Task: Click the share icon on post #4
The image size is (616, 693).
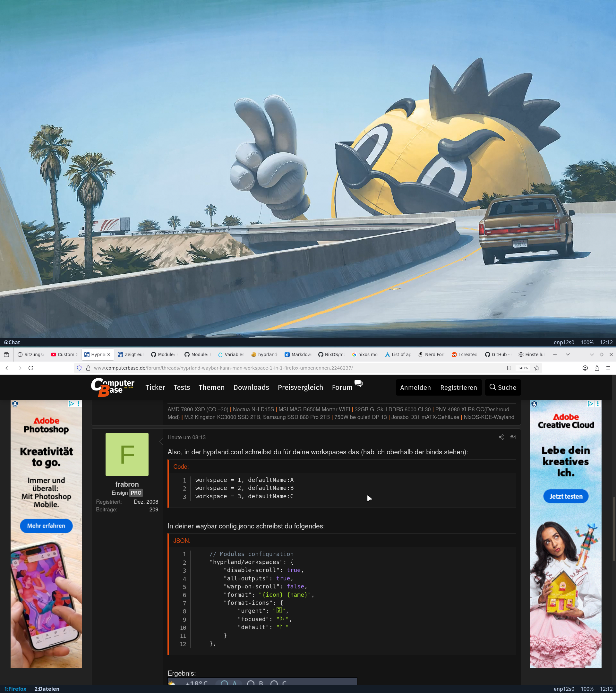Action: pos(501,437)
